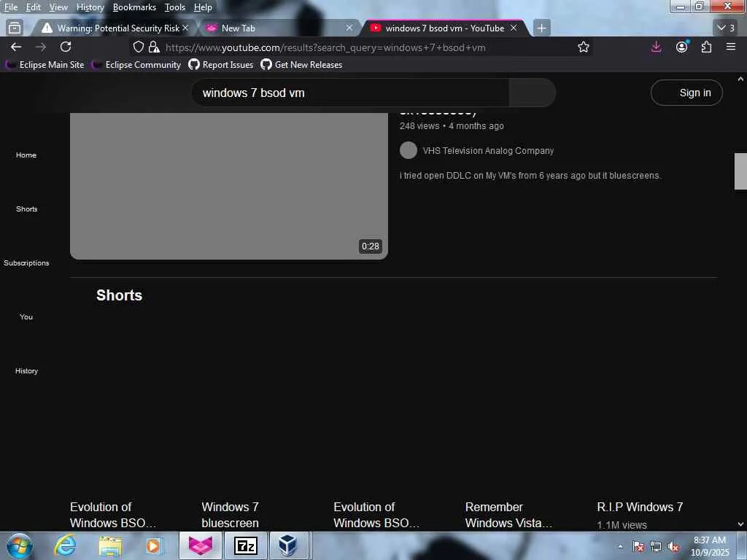Open 7-Zip from the taskbar

(x=246, y=545)
